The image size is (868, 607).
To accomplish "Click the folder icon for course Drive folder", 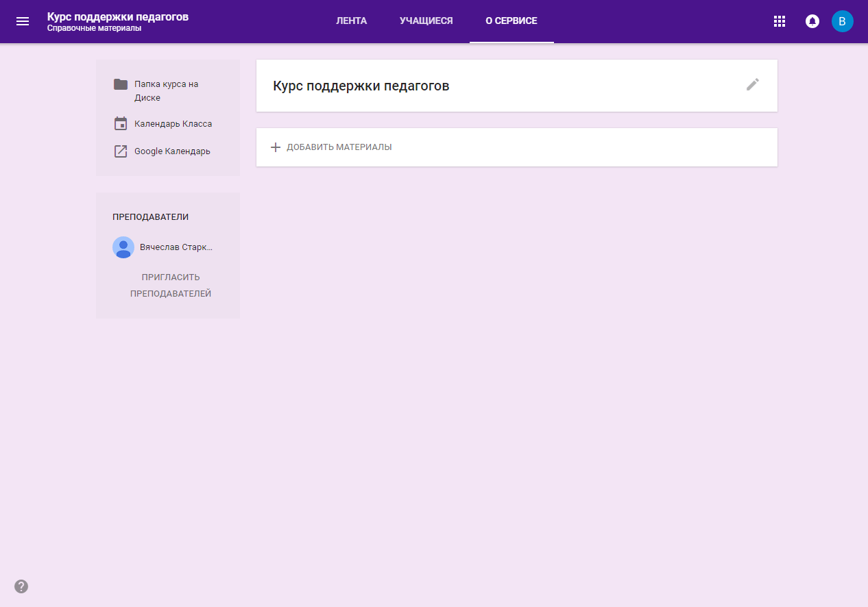I will point(121,84).
